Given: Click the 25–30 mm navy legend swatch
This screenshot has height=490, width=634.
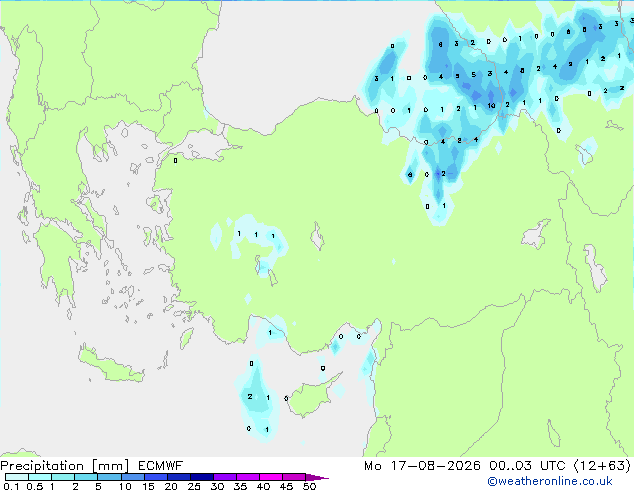Looking at the screenshot, I should click(x=202, y=477).
